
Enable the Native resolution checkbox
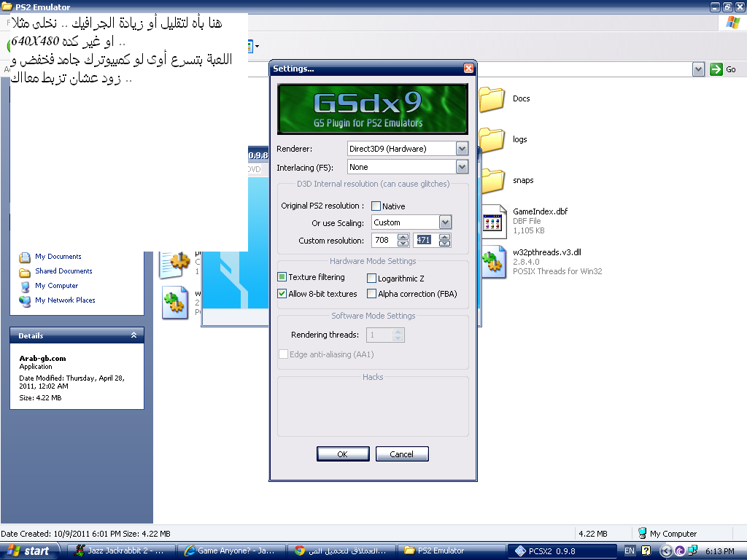click(376, 206)
